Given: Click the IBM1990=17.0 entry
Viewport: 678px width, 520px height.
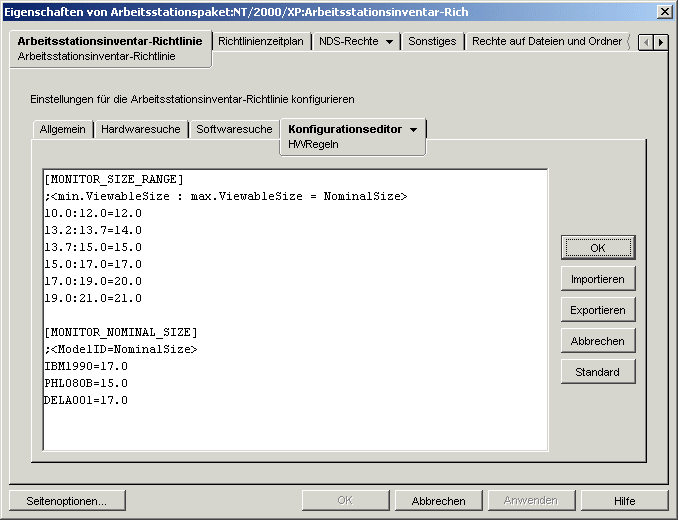Looking at the screenshot, I should point(86,367).
